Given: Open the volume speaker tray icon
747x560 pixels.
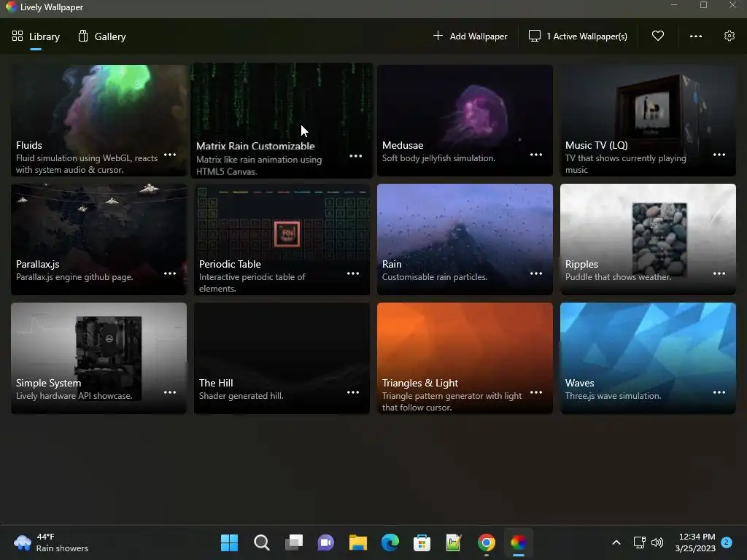Looking at the screenshot, I should 657,542.
